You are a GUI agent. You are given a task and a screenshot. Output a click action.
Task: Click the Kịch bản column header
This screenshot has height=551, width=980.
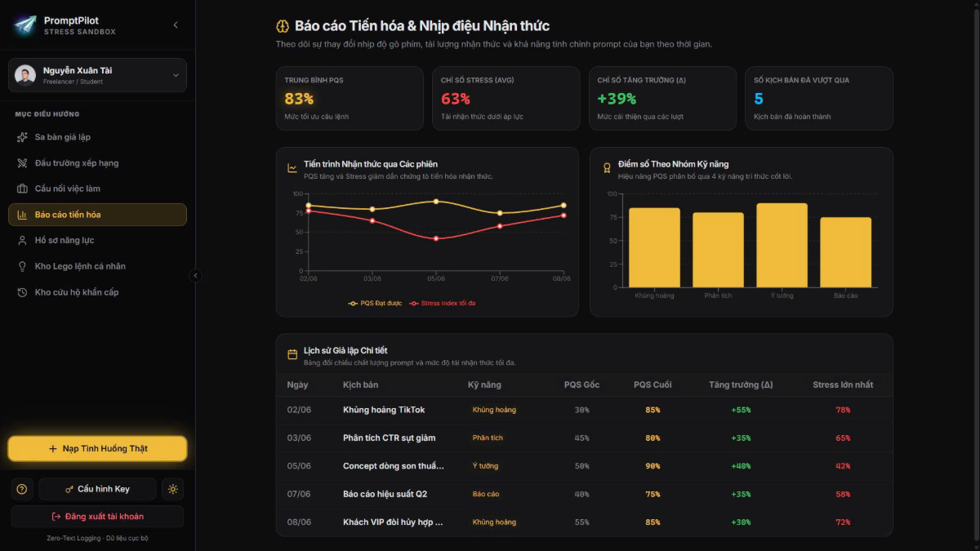pos(360,384)
